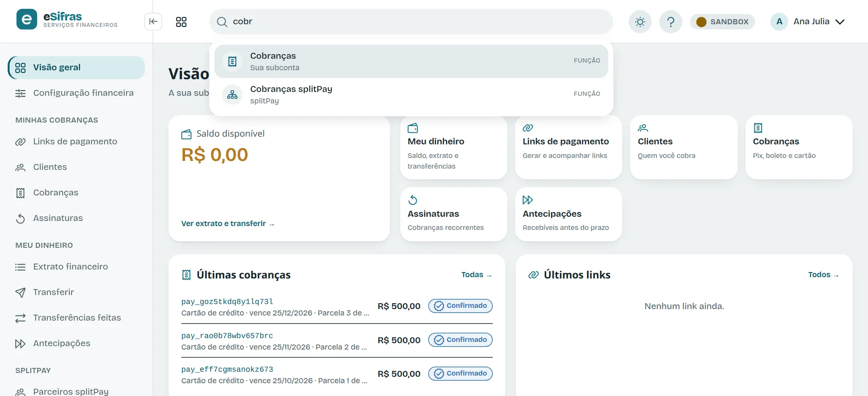The height and width of the screenshot is (396, 868).
Task: Open payment pay_rao0b78wbv657brc
Action: tap(227, 336)
